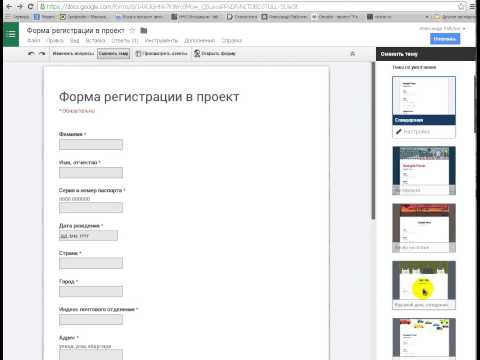Star the form using the star beside the title
Image resolution: width=480 pixels, height=360 pixels.
click(x=132, y=31)
